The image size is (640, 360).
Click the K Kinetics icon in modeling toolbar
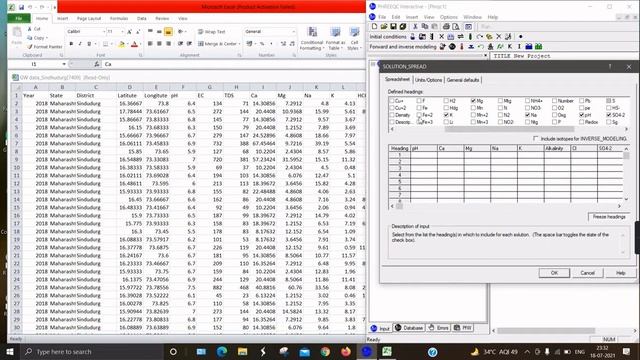[x=510, y=47]
